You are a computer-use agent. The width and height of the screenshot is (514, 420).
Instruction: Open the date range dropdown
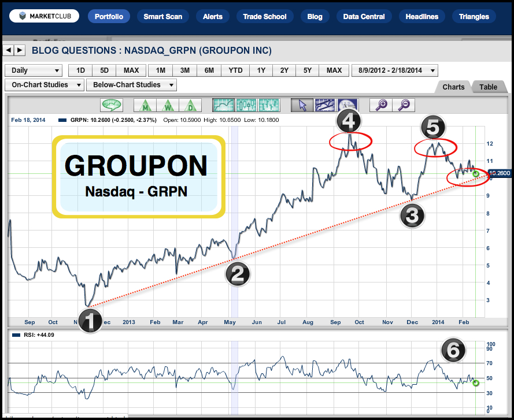click(394, 70)
